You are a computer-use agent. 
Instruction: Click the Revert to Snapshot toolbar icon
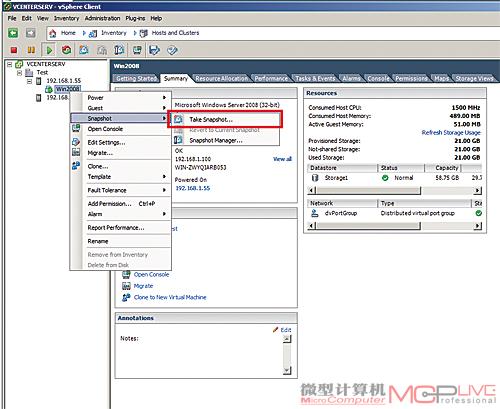click(x=102, y=50)
